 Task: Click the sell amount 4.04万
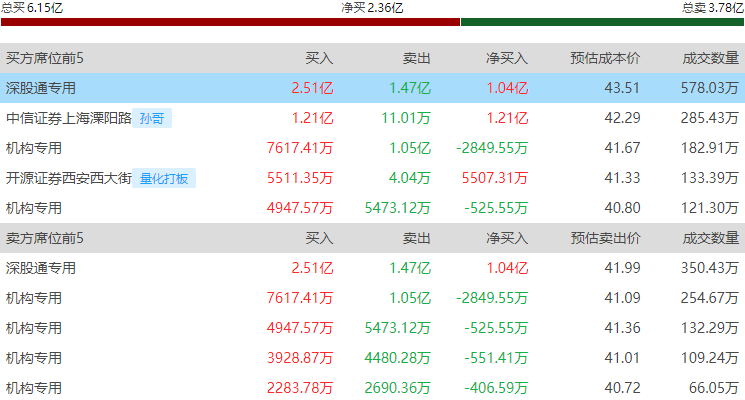point(410,178)
